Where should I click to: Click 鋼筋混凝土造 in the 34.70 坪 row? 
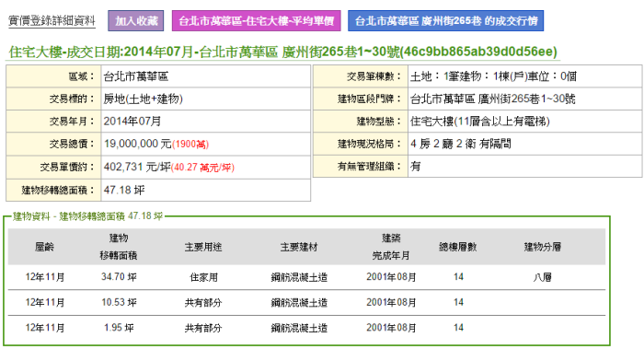pos(299,277)
